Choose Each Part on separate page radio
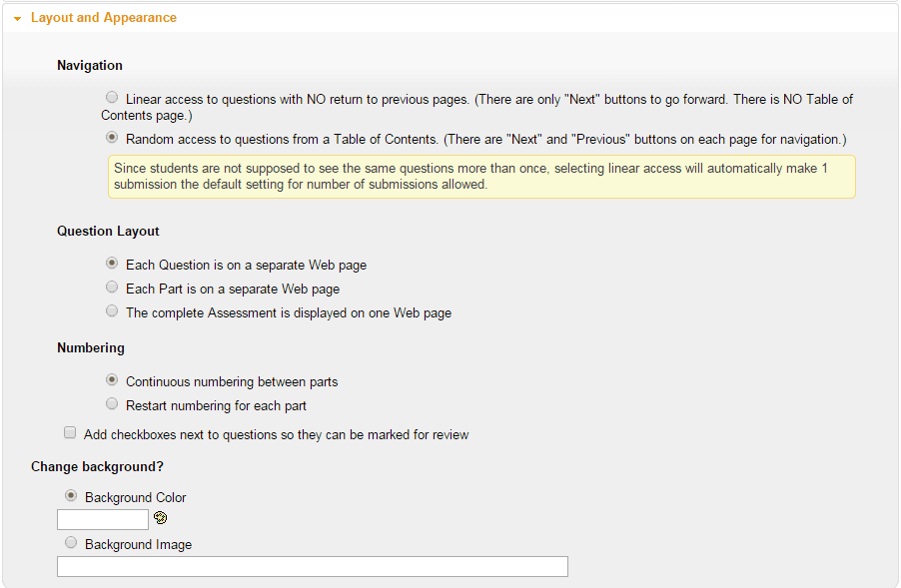Screen dimensions: 901x588 point(112,287)
